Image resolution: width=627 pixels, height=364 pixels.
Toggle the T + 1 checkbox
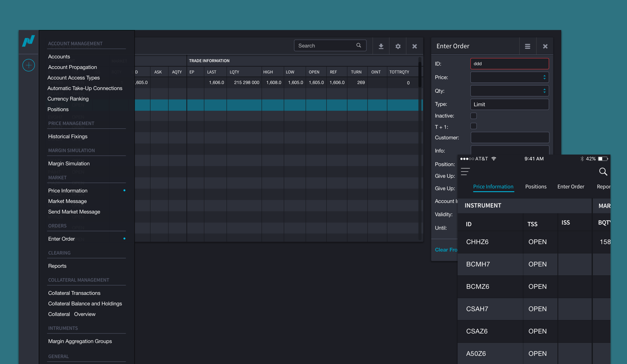[x=474, y=126]
